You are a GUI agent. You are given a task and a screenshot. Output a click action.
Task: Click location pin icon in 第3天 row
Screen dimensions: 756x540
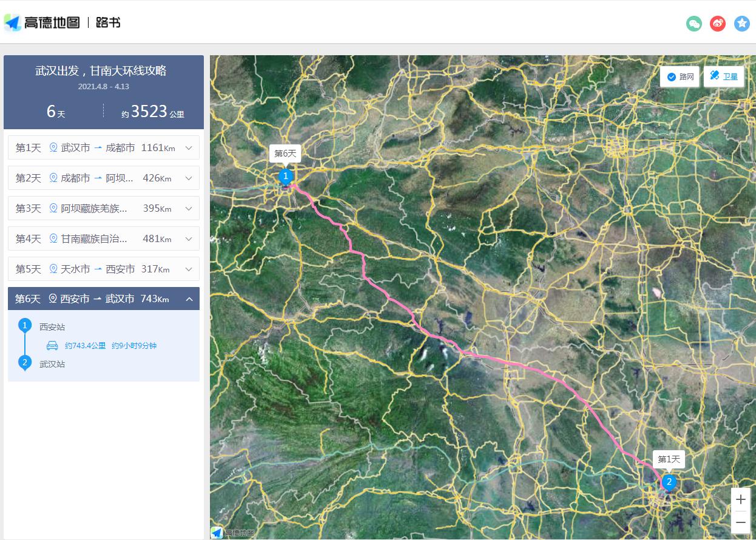coord(53,208)
